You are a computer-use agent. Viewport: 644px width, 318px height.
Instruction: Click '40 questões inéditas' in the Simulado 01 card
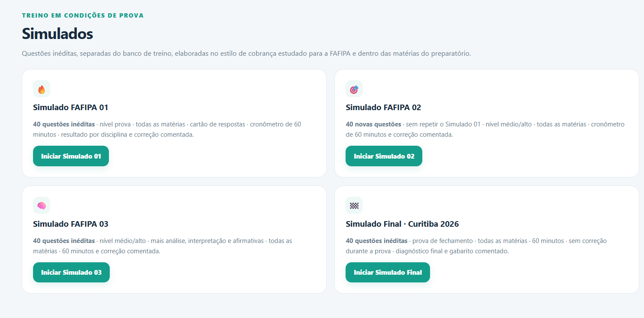point(64,124)
